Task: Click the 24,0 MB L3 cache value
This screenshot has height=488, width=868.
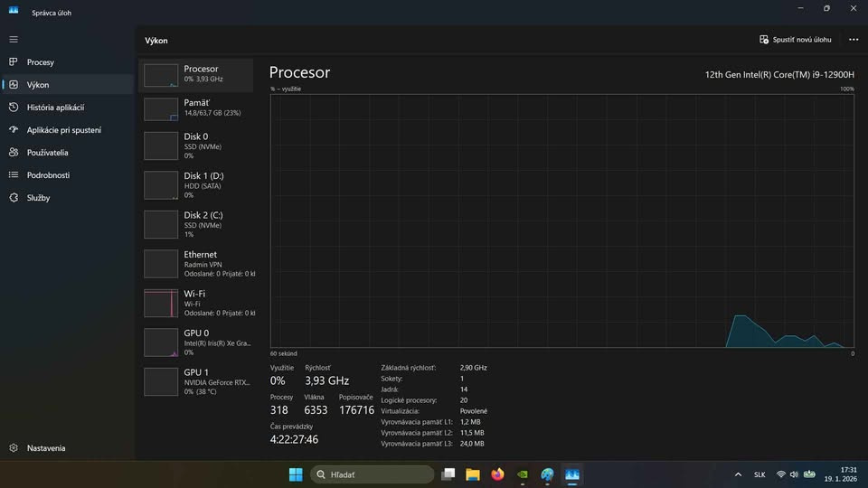Action: (x=472, y=444)
